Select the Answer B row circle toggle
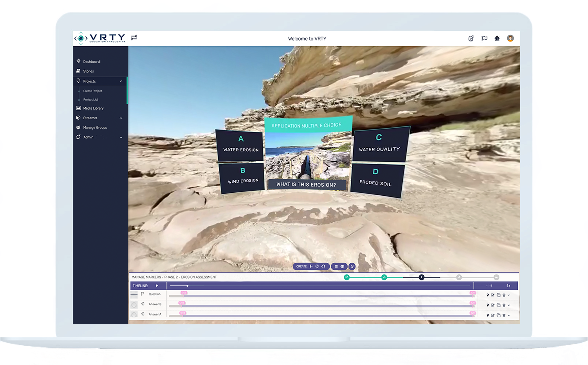The width and height of the screenshot is (588, 365). point(134,305)
